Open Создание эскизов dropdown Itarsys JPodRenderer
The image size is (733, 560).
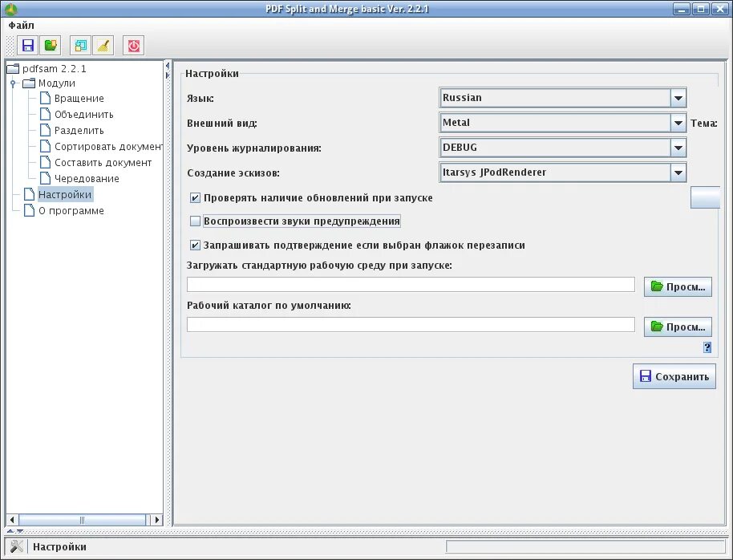click(x=563, y=172)
